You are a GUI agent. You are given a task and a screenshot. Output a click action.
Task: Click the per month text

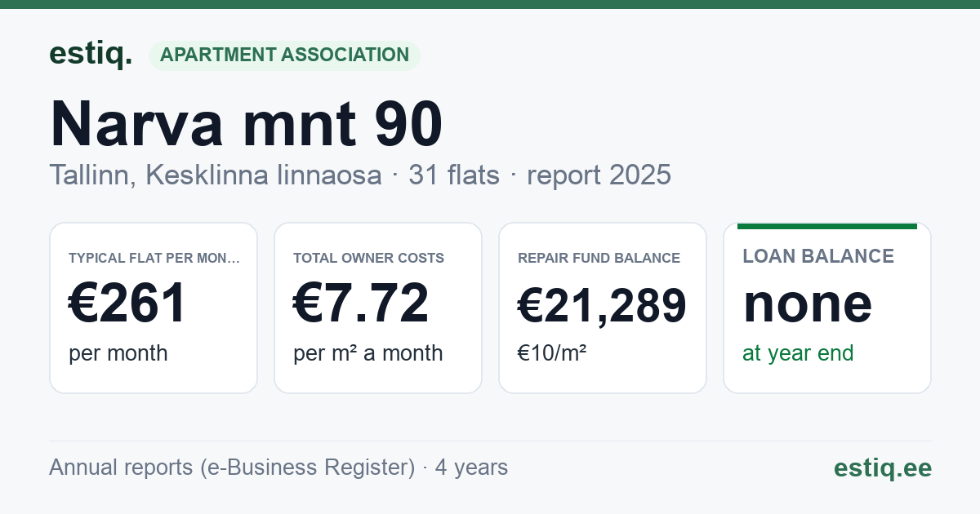118,353
